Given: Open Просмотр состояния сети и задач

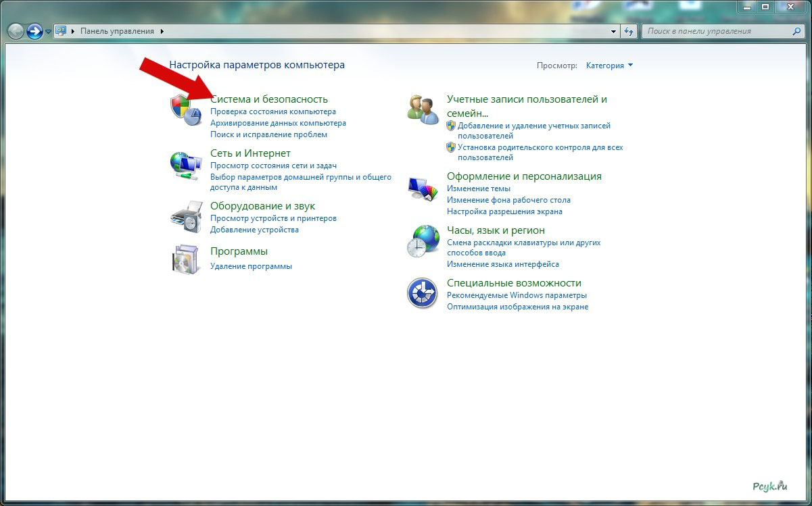Looking at the screenshot, I should click(274, 166).
